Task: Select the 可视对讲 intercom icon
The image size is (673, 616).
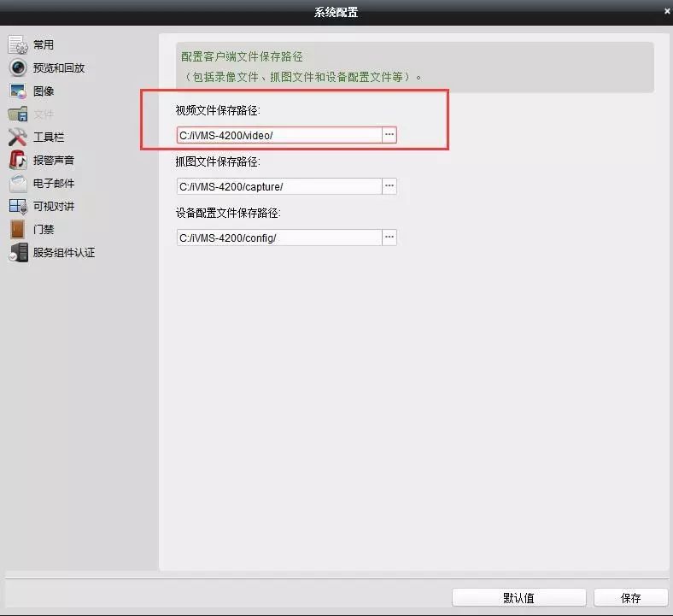Action: (18, 206)
